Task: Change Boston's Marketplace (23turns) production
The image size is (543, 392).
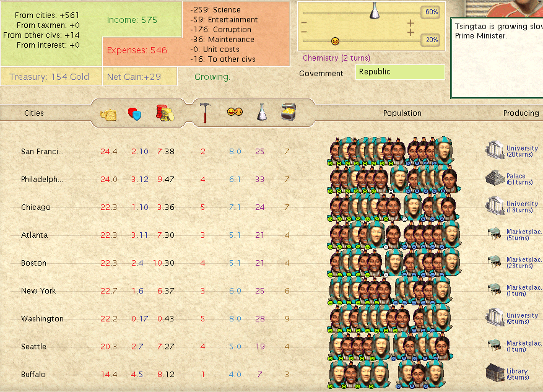Action: 524,263
